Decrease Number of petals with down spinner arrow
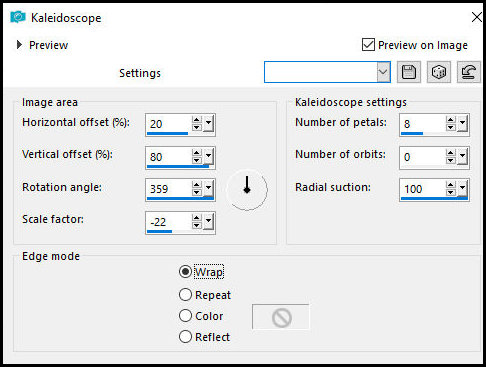The image size is (486, 367). [451, 127]
